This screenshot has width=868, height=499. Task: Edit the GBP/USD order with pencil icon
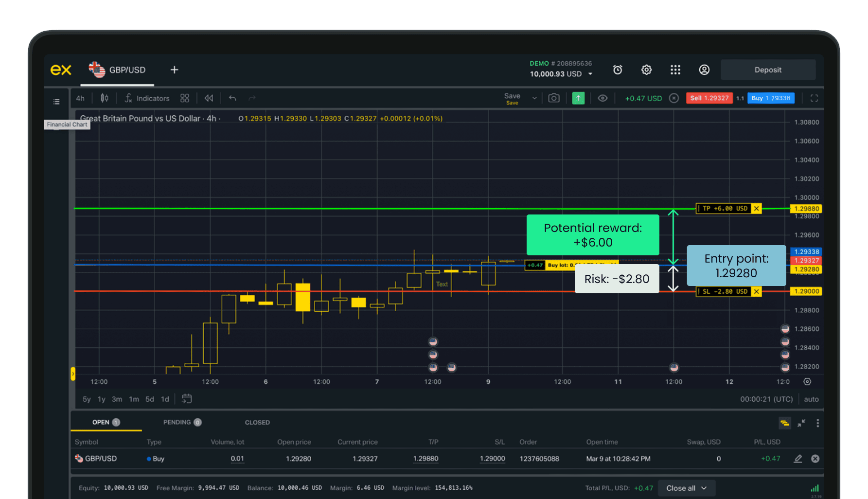click(797, 459)
